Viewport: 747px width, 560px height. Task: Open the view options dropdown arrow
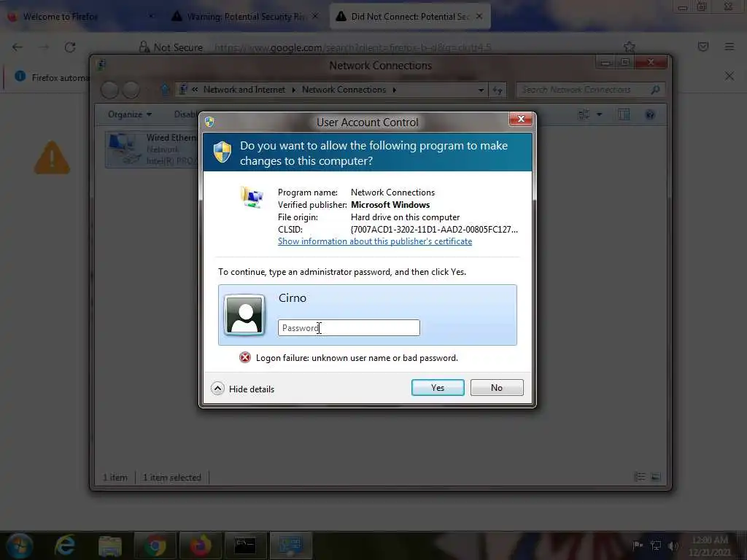coord(600,114)
